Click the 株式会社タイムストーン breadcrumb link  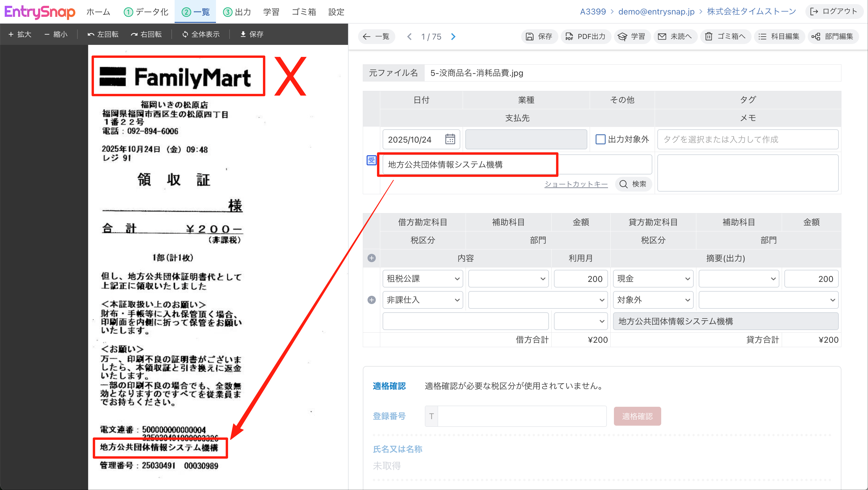click(x=751, y=12)
